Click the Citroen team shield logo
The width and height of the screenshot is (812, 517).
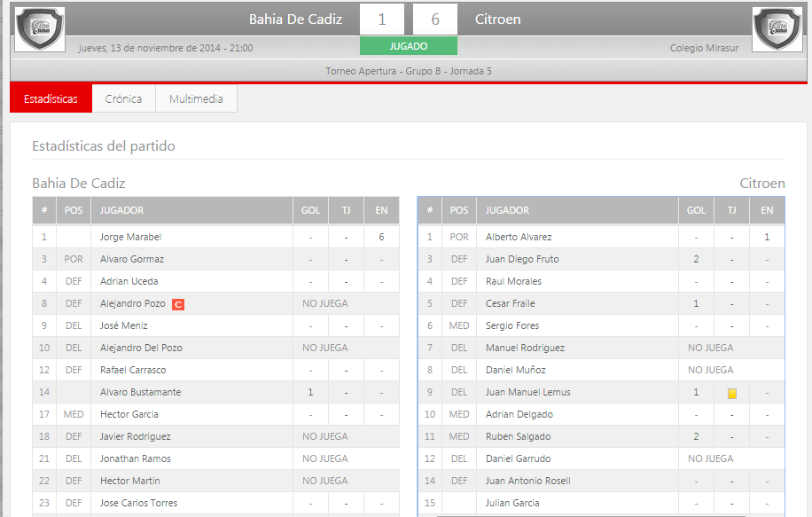[777, 29]
